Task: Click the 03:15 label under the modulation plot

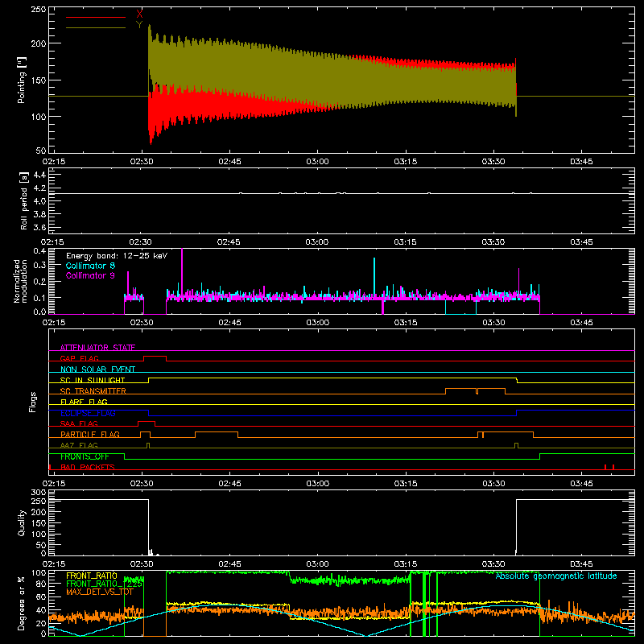Action: (406, 323)
